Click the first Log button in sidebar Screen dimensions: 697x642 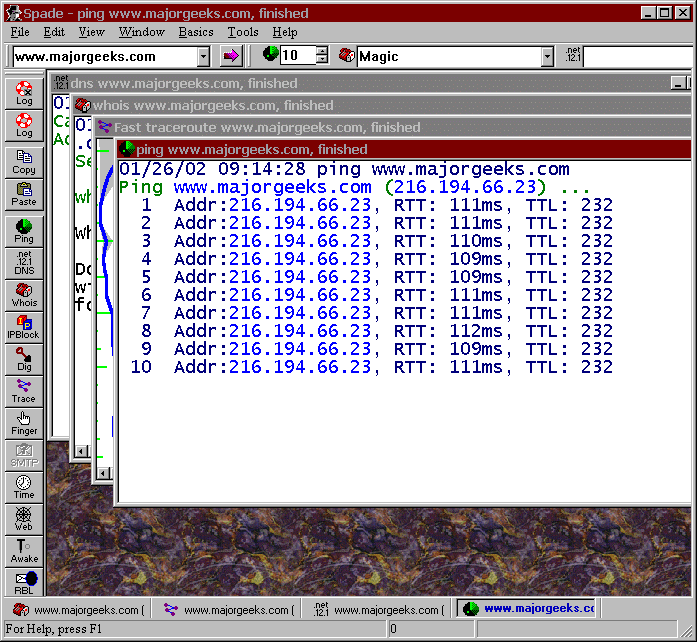[24, 93]
